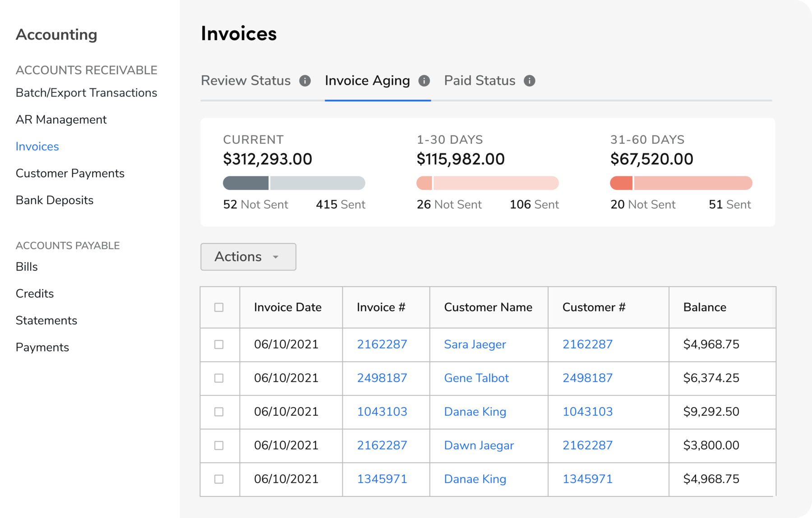The height and width of the screenshot is (518, 812).
Task: Open invoice number 2498187
Action: point(382,378)
